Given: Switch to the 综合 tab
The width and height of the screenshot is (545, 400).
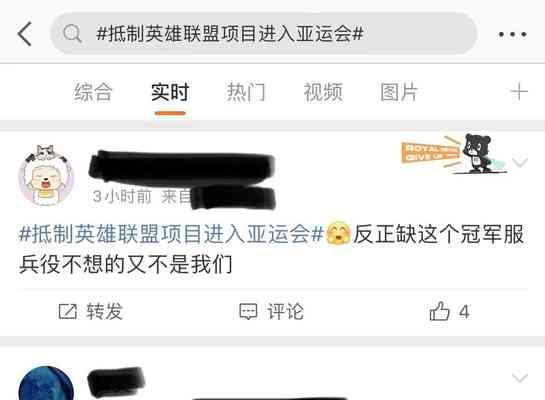Looking at the screenshot, I should click(x=93, y=92).
